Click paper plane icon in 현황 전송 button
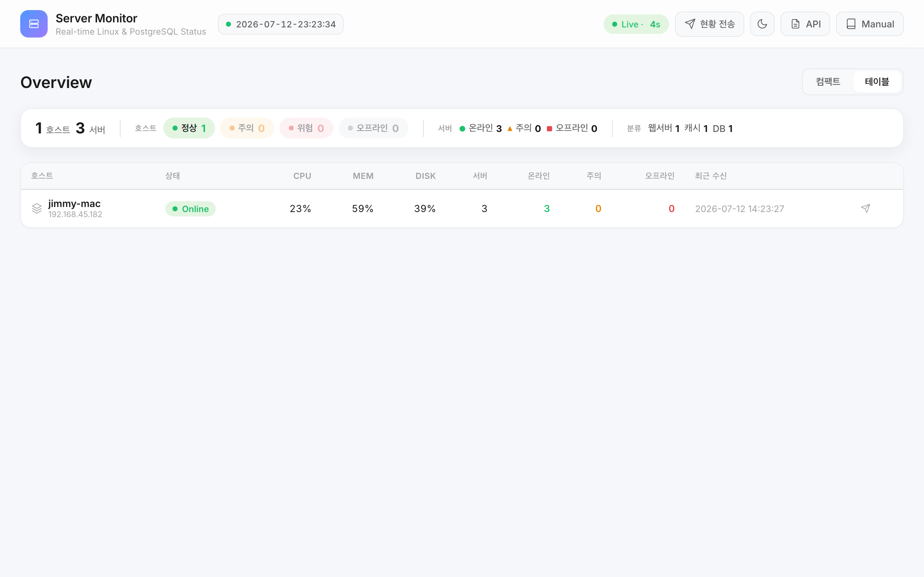 tap(689, 24)
